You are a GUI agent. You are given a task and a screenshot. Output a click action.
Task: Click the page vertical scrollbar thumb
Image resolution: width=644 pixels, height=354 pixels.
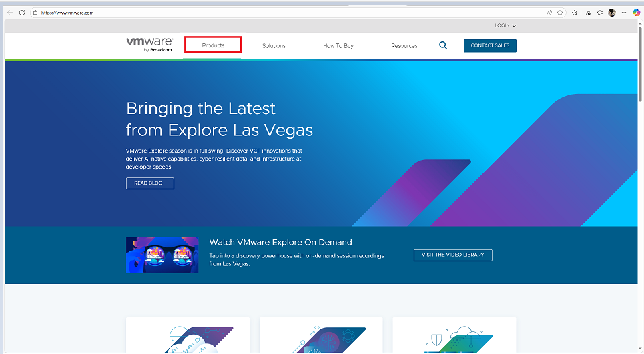(640, 65)
